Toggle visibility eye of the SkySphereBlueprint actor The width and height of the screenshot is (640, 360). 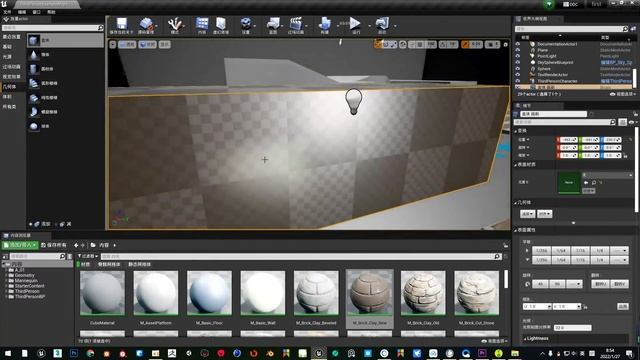tap(518, 62)
